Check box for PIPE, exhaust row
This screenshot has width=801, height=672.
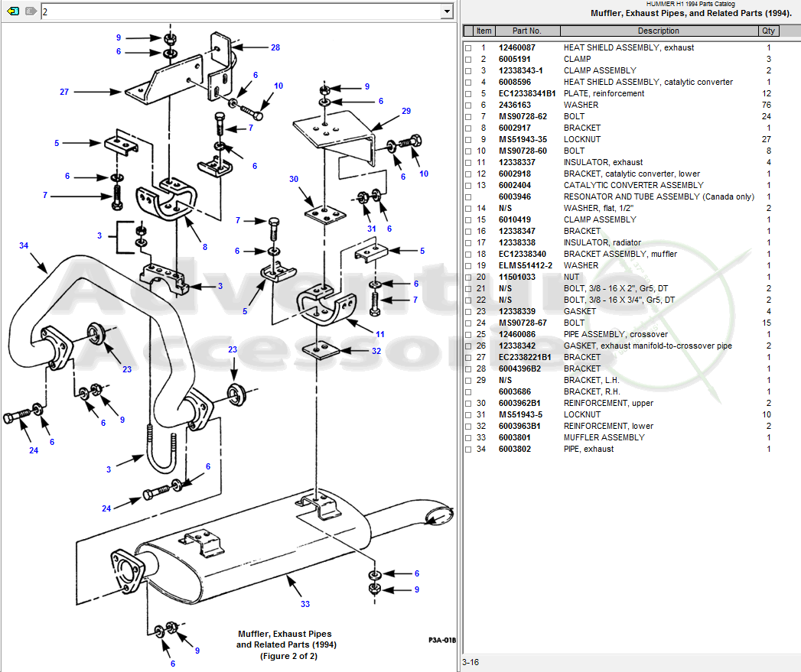(x=468, y=450)
